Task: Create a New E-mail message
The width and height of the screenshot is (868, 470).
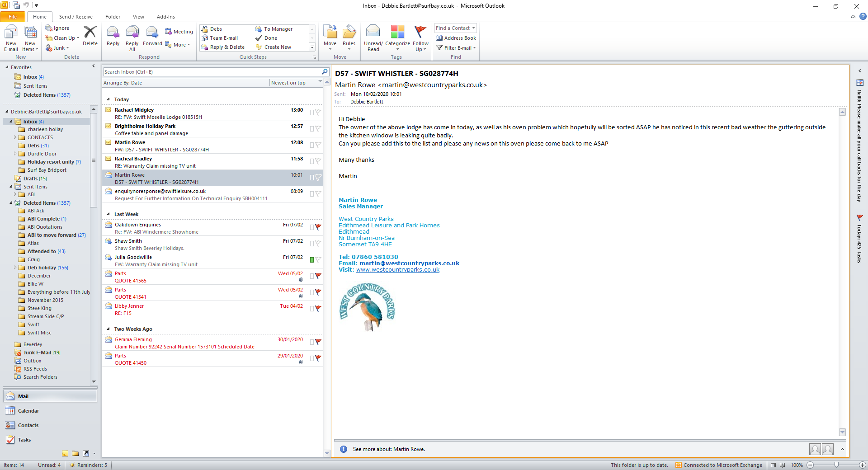Action: click(x=11, y=38)
